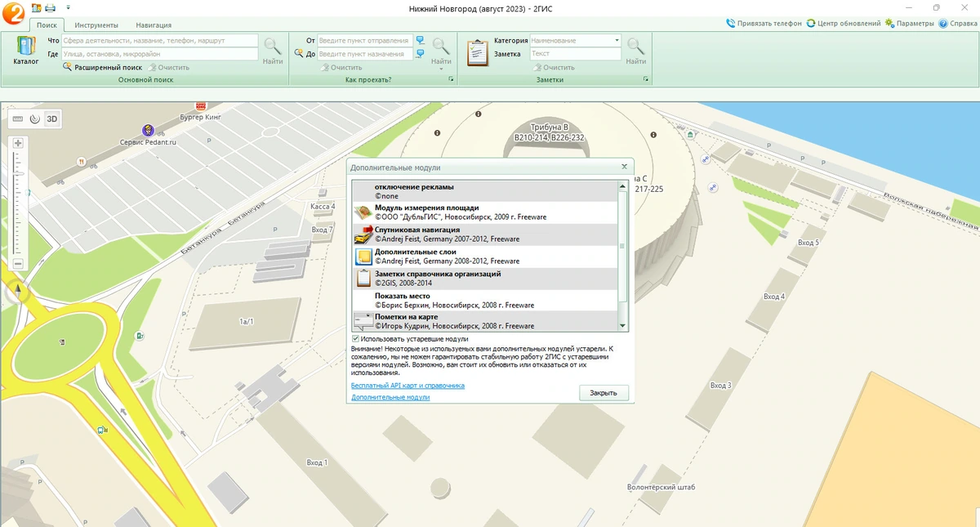Open Customize Quick Access Toolbar arrow
The height and width of the screenshot is (527, 980).
(x=69, y=7)
